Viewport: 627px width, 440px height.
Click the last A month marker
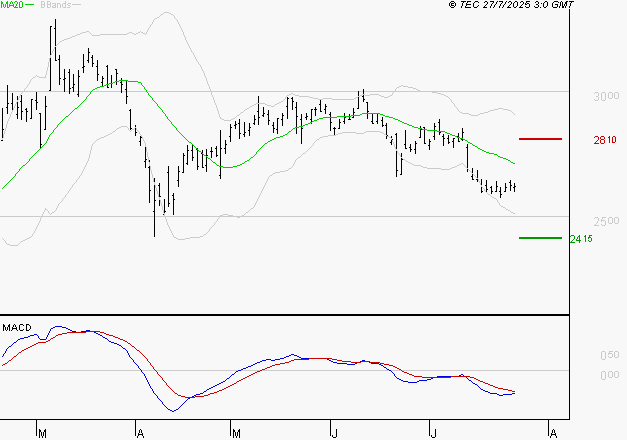[553, 434]
